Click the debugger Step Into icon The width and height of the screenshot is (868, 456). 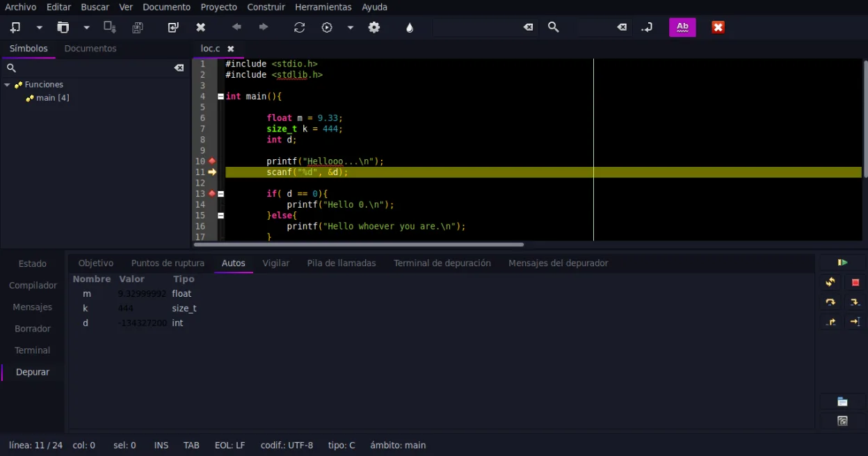pyautogui.click(x=855, y=302)
